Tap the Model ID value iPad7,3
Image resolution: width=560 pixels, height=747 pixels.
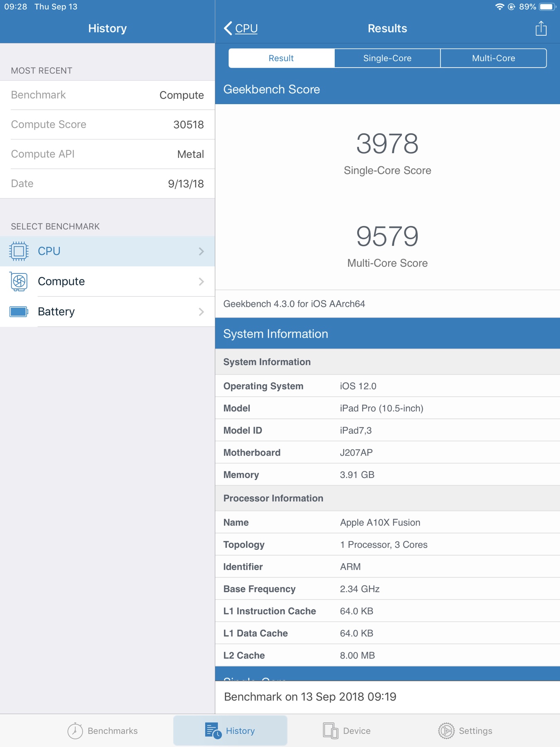pos(355,430)
